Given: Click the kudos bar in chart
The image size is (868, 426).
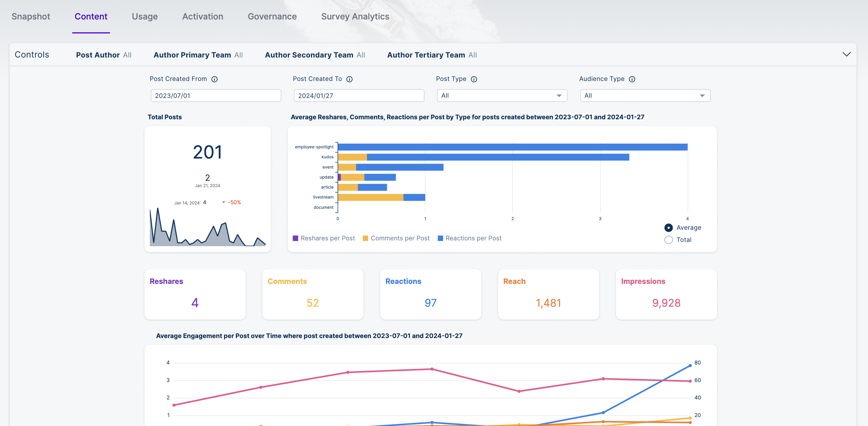Looking at the screenshot, I should (x=484, y=157).
